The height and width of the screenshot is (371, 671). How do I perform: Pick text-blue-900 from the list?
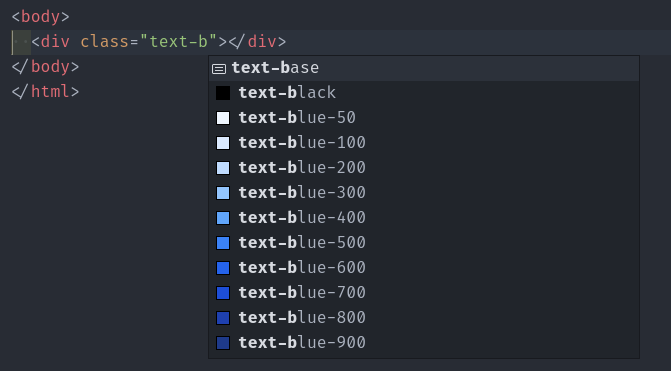tap(424, 343)
